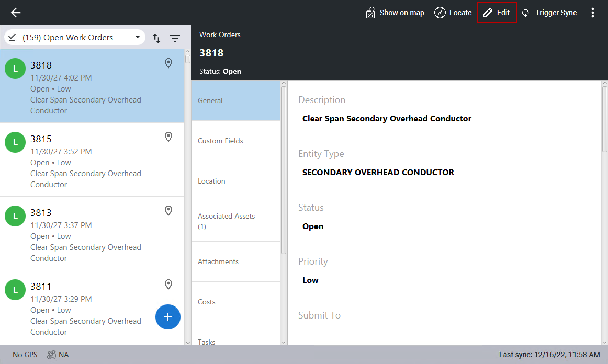Screen dimensions: 608x364
Task: Select work order 3813 in list
Action: (89, 233)
